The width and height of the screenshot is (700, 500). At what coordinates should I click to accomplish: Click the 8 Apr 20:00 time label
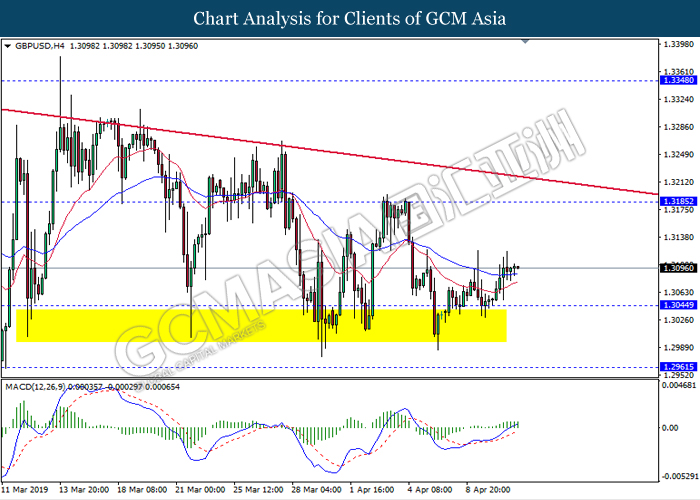[x=488, y=490]
